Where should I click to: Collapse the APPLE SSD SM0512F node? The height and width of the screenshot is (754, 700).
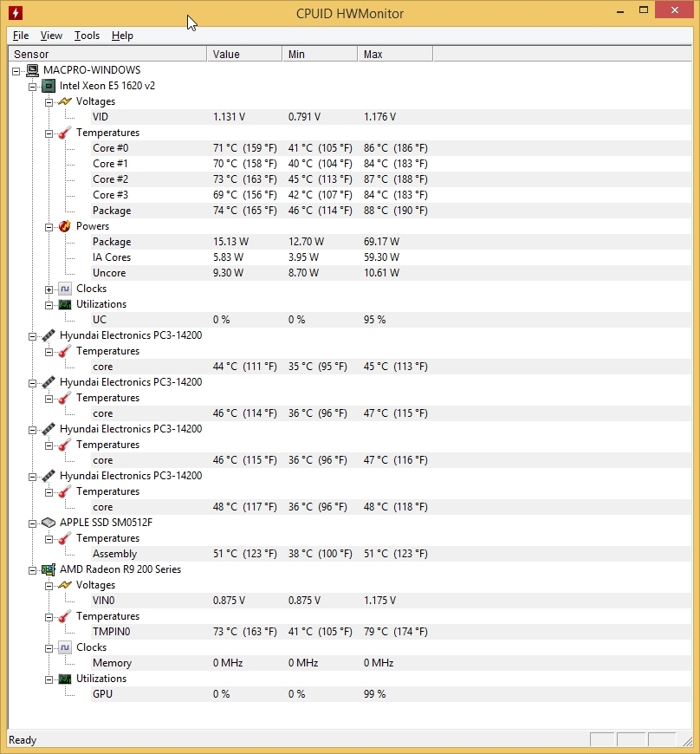pos(33,523)
